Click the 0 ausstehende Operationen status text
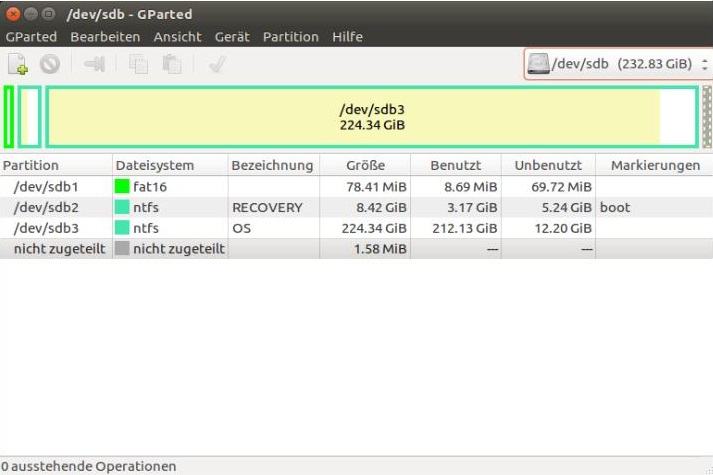The image size is (713, 475). tap(89, 466)
